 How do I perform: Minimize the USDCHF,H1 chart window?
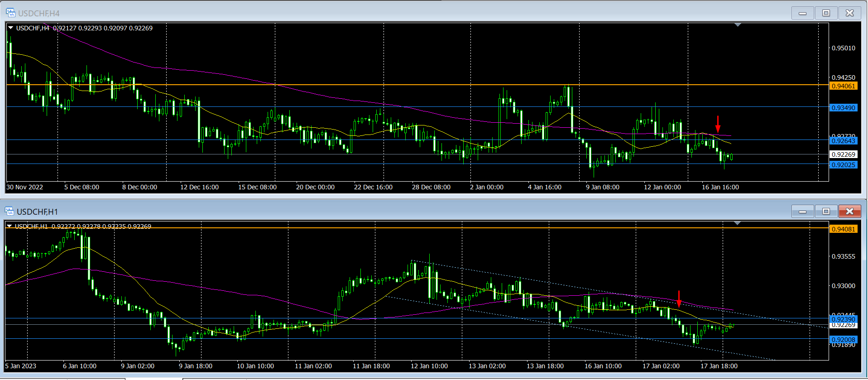click(803, 212)
